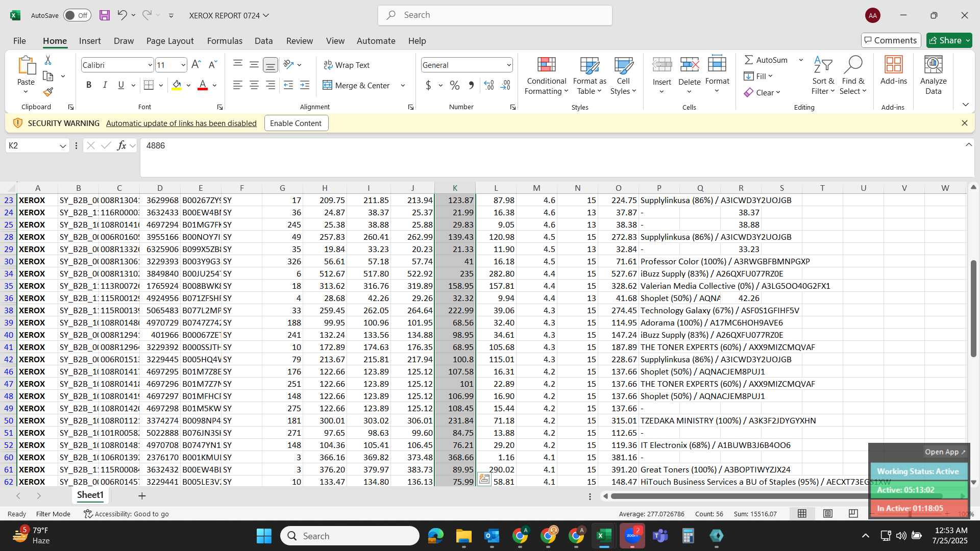The image size is (980, 551).
Task: Apply red font color
Action: 203,85
